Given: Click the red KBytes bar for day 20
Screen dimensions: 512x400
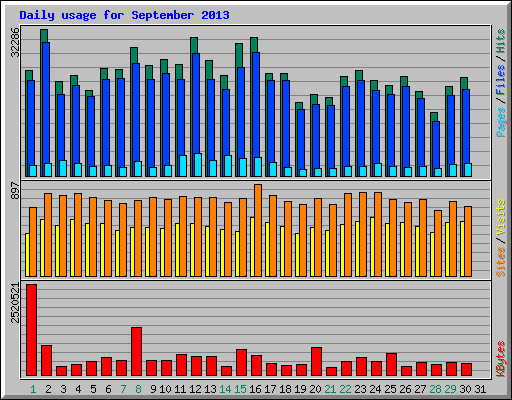Looking at the screenshot, I should [x=317, y=362].
